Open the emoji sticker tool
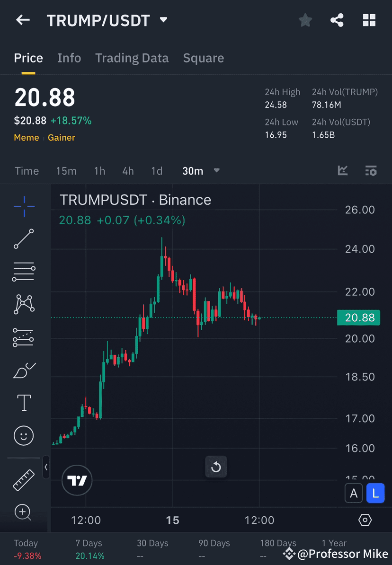The width and height of the screenshot is (392, 565). coord(24,435)
